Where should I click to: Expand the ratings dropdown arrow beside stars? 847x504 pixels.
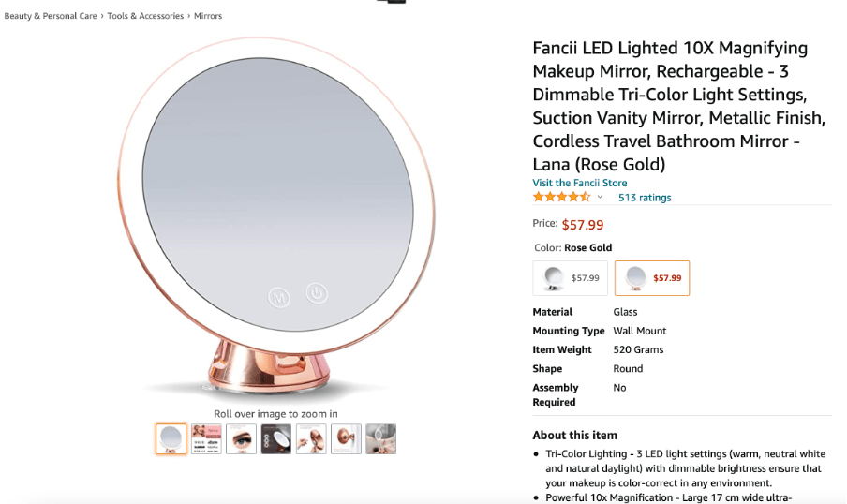click(x=600, y=197)
